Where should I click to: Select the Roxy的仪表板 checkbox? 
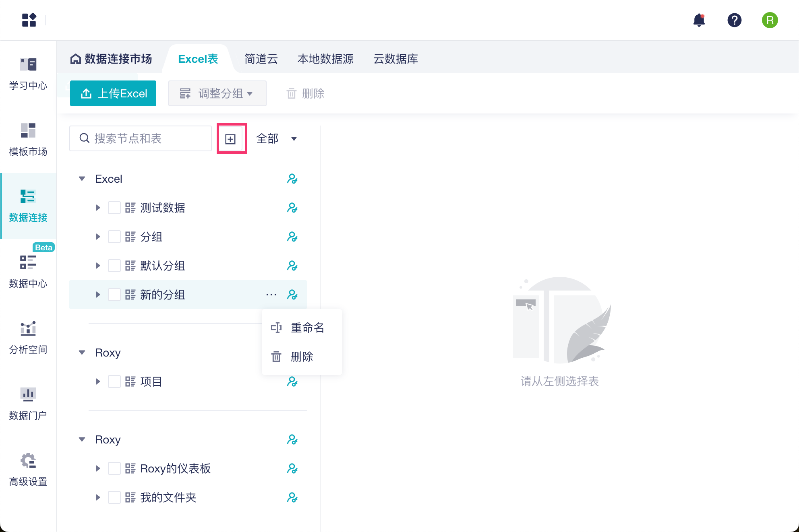tap(114, 468)
